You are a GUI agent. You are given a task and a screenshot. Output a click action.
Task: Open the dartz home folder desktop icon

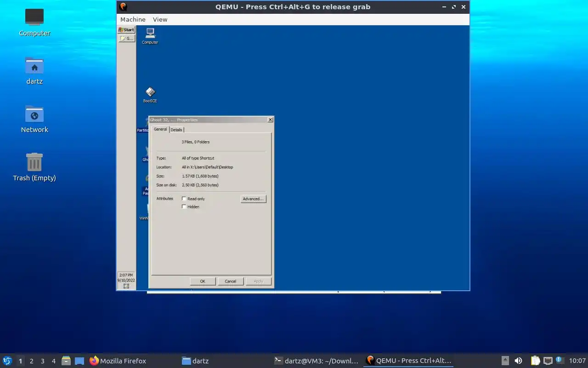coord(34,71)
